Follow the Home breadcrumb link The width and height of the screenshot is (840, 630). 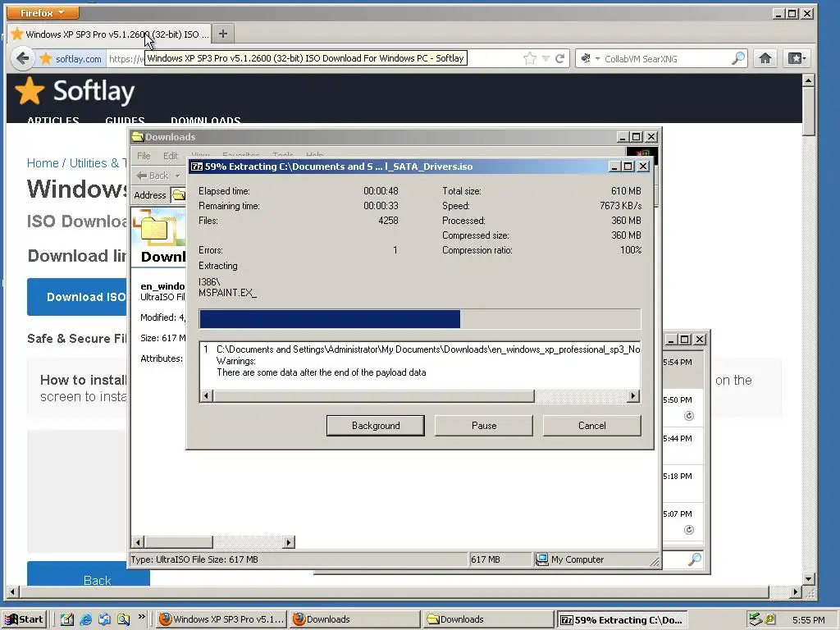[x=43, y=163]
